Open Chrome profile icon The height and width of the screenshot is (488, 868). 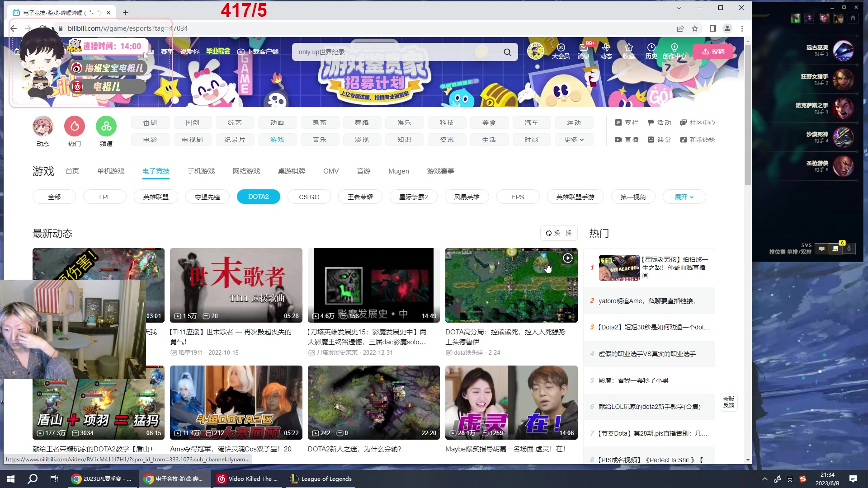(727, 28)
